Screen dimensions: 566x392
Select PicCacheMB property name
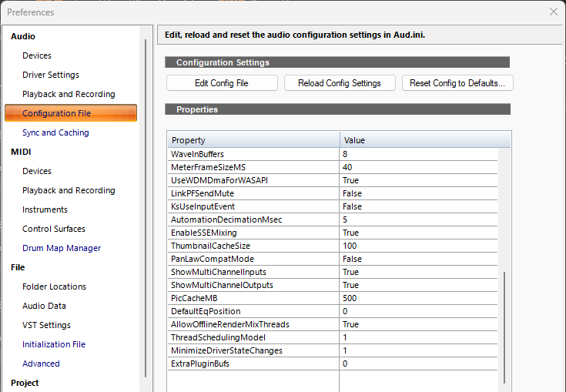click(194, 298)
